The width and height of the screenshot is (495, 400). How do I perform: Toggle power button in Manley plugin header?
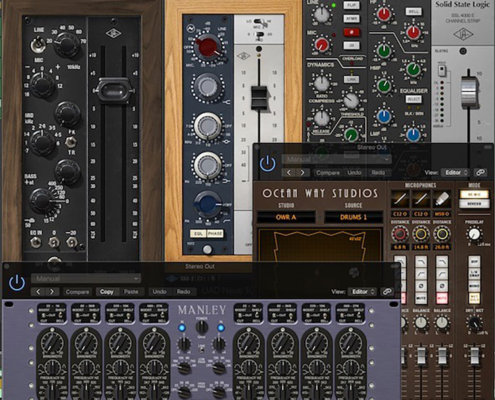[x=17, y=283]
